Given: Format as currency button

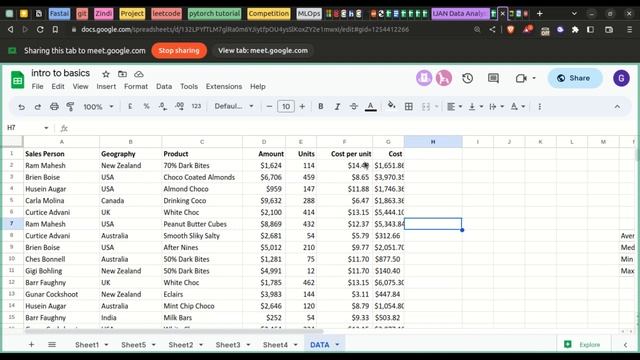Looking at the screenshot, I should [x=130, y=107].
